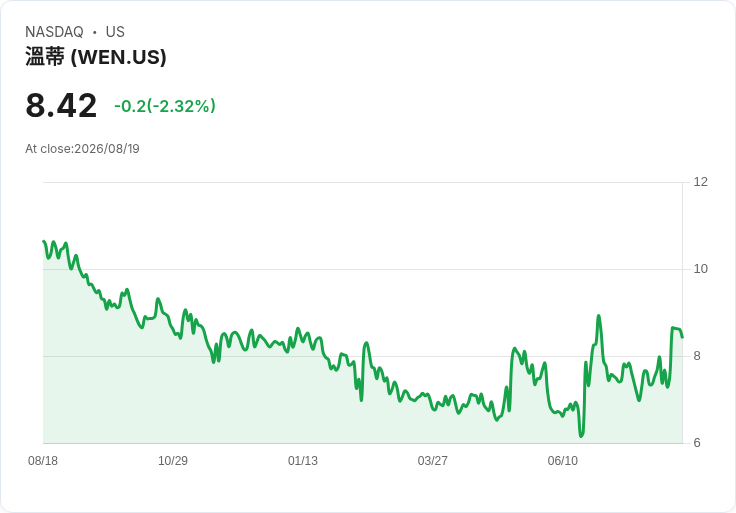The width and height of the screenshot is (736, 513).
Task: Click the 6 y-axis price label
Action: 697,443
